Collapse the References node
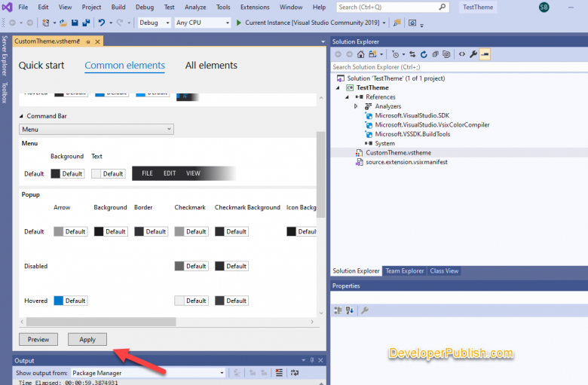 pos(348,97)
